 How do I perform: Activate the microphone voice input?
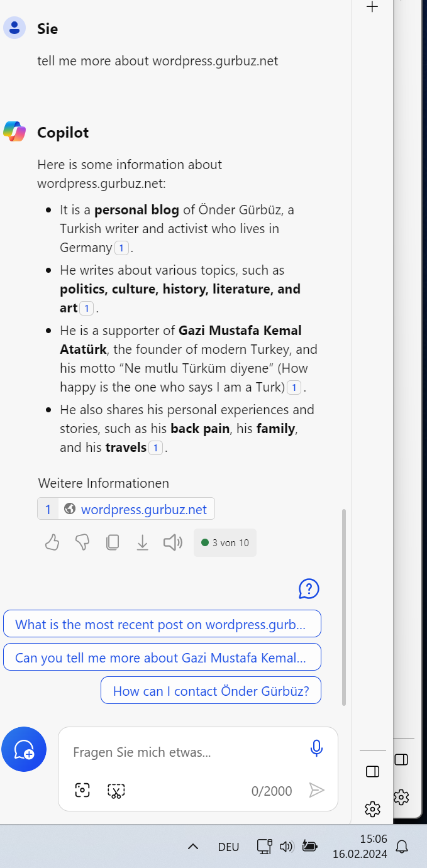click(316, 748)
